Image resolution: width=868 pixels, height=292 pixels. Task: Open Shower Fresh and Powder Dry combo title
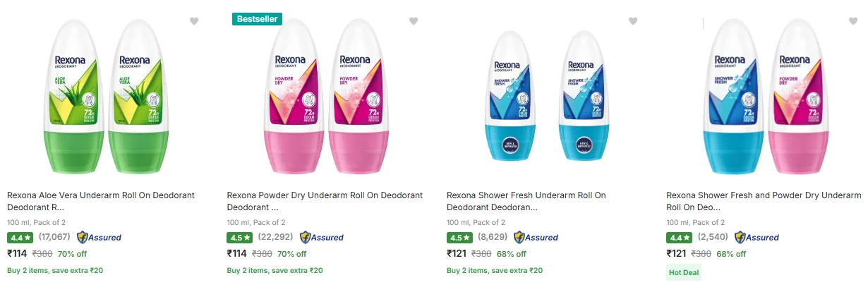764,201
